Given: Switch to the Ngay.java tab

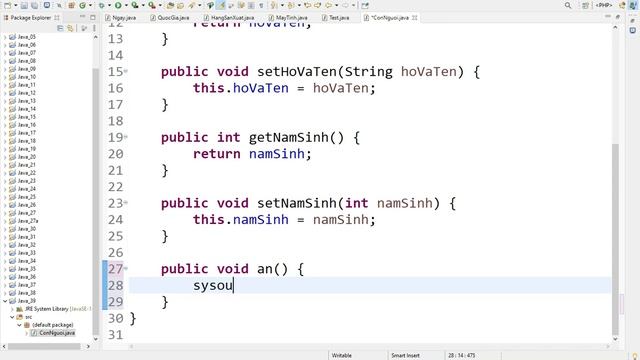Looking at the screenshot, I should [121, 18].
